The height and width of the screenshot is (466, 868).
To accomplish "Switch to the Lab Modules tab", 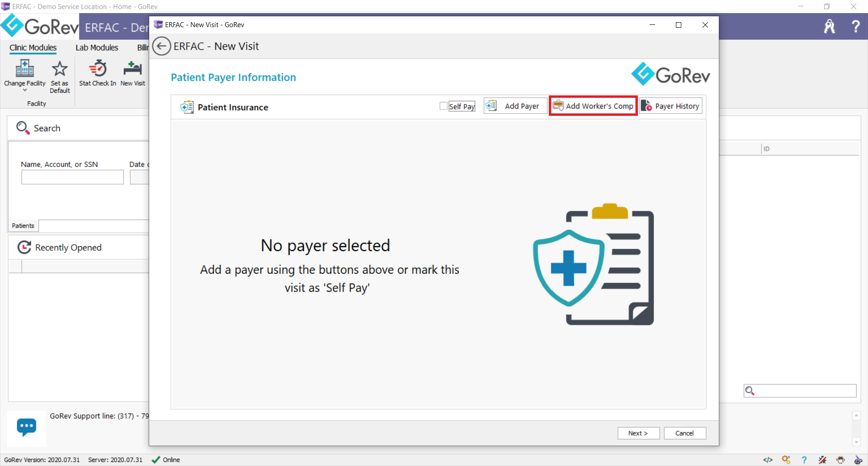I will point(97,48).
